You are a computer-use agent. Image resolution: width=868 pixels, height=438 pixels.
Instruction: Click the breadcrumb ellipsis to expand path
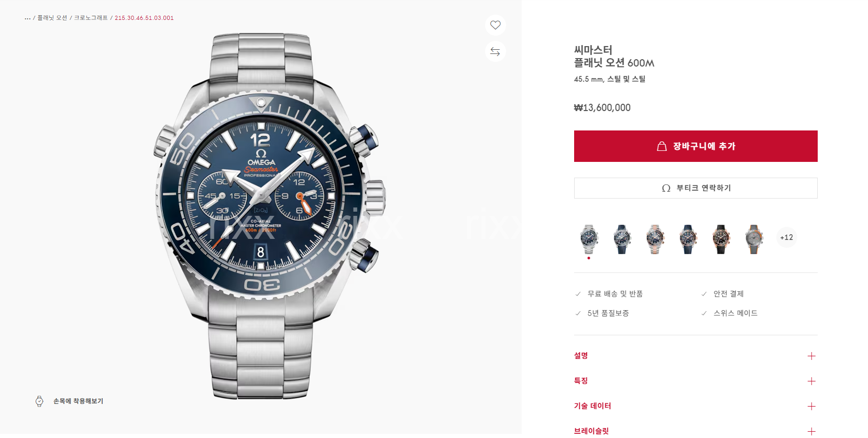28,18
